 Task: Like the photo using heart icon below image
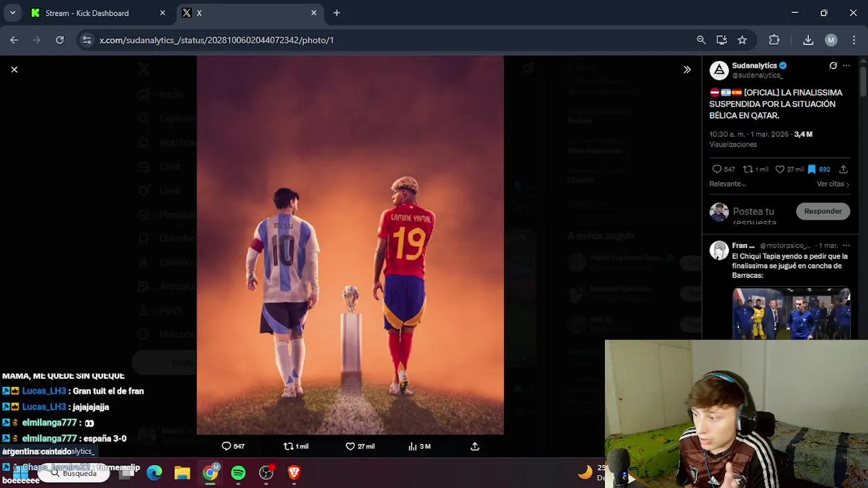coord(351,446)
